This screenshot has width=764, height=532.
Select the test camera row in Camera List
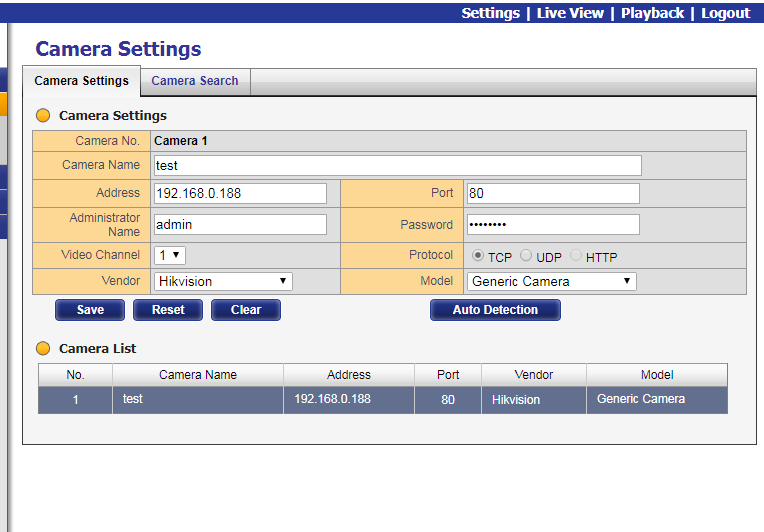(x=383, y=399)
